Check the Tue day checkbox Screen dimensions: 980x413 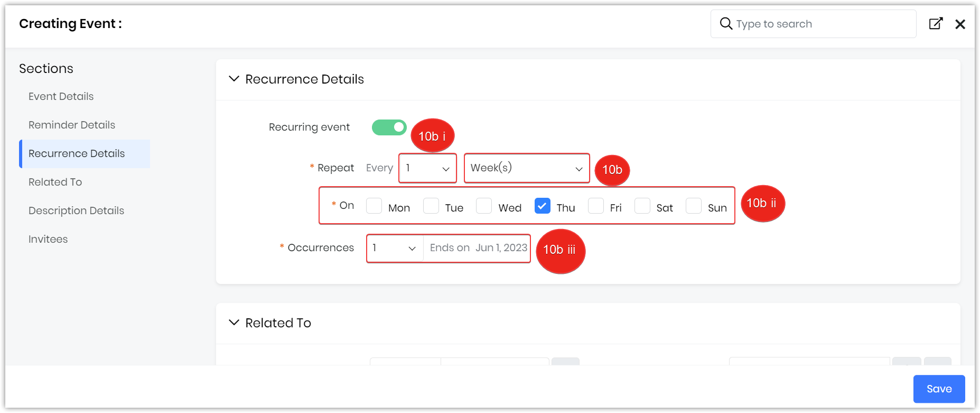[x=431, y=206]
